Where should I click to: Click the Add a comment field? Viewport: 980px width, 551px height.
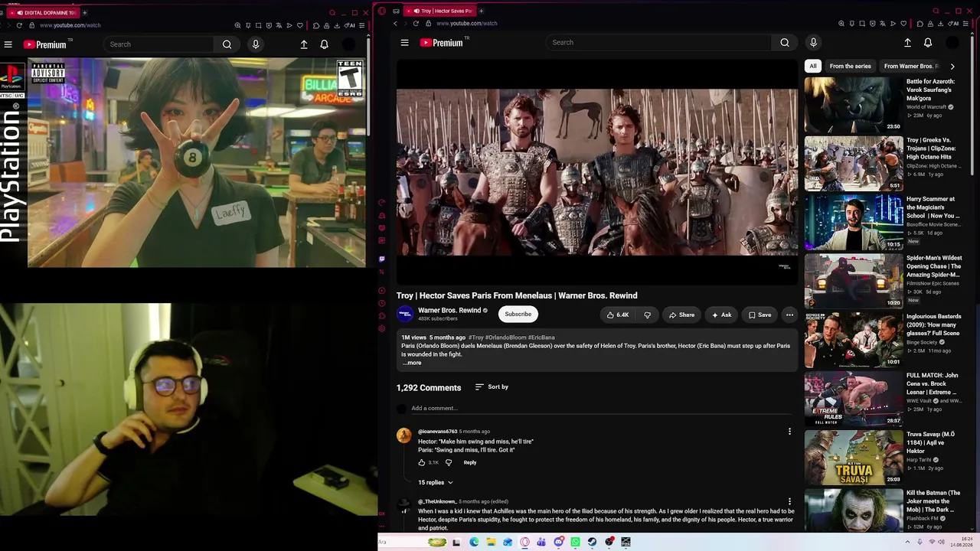tap(603, 409)
